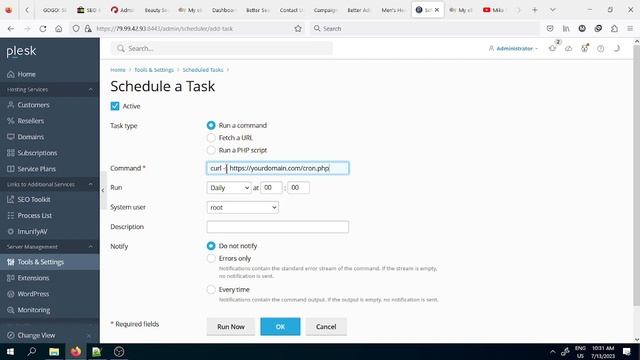Cancel the scheduled task form
Viewport: 640px width, 360px height.
(326, 327)
